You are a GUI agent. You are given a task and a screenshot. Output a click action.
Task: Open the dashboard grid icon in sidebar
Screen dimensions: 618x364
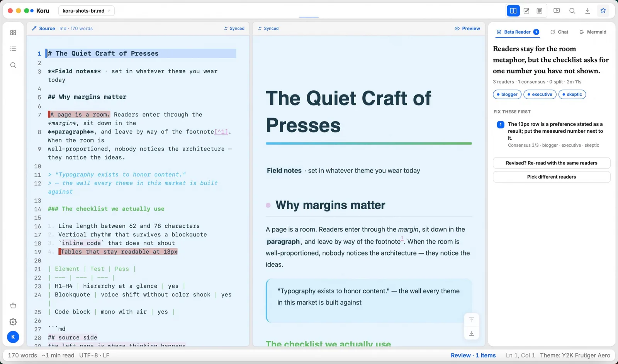coord(13,33)
